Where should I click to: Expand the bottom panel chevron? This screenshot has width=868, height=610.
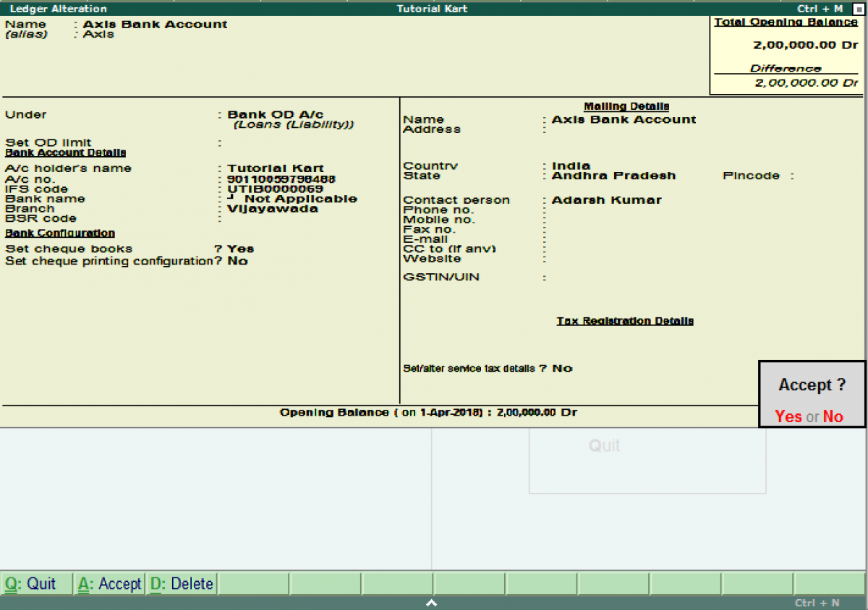click(x=432, y=602)
